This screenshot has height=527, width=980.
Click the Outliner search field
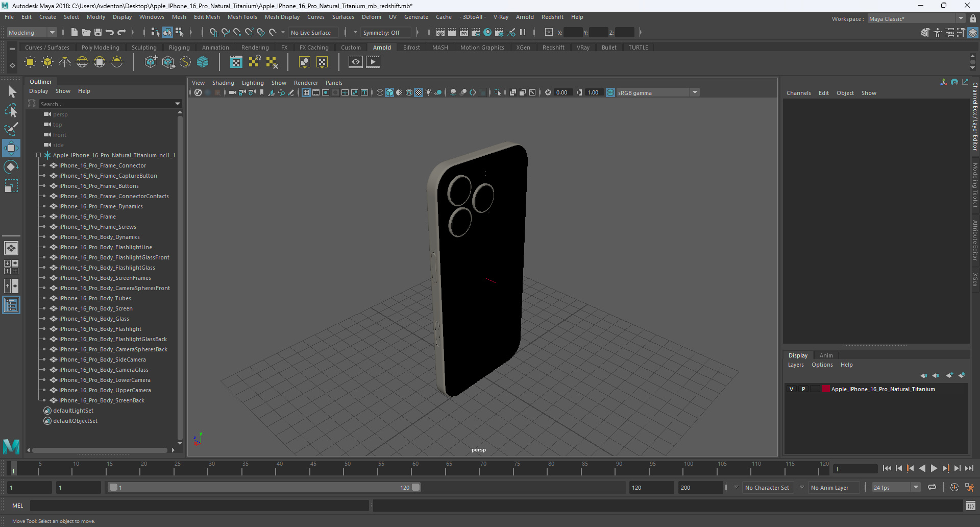tap(106, 104)
